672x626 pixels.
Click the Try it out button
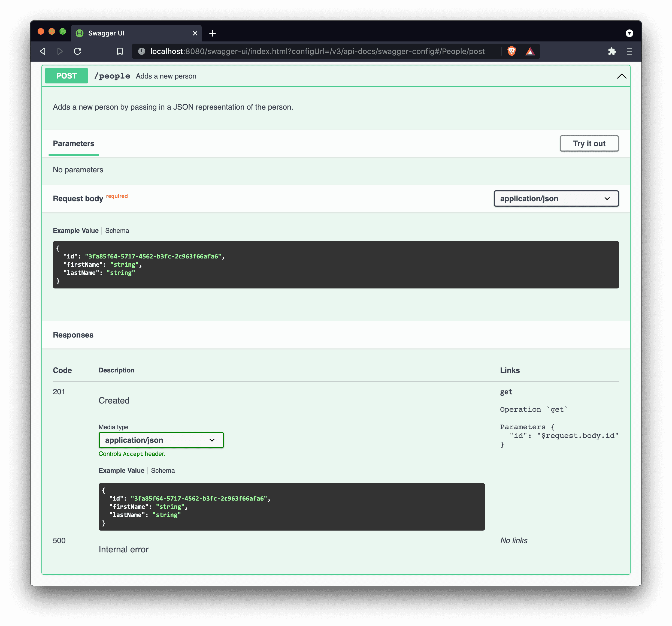point(589,143)
